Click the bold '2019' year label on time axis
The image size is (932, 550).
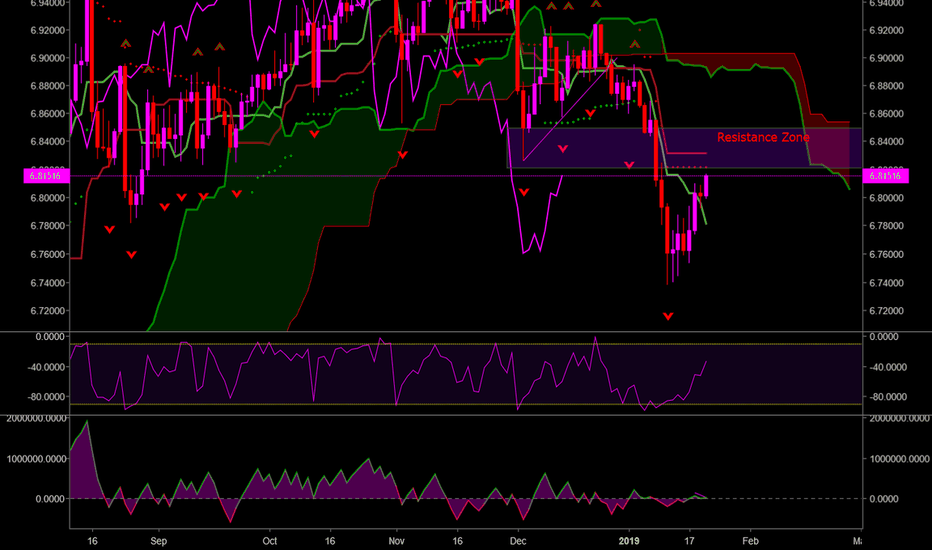click(x=629, y=541)
